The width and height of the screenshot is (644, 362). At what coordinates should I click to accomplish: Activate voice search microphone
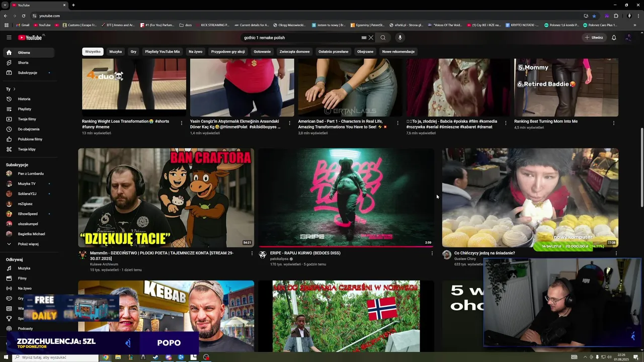400,38
